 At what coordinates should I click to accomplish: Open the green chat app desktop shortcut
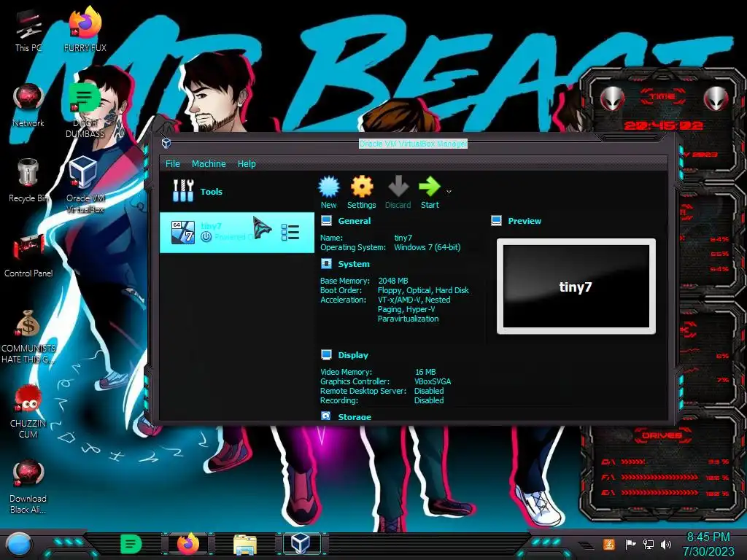pyautogui.click(x=85, y=111)
